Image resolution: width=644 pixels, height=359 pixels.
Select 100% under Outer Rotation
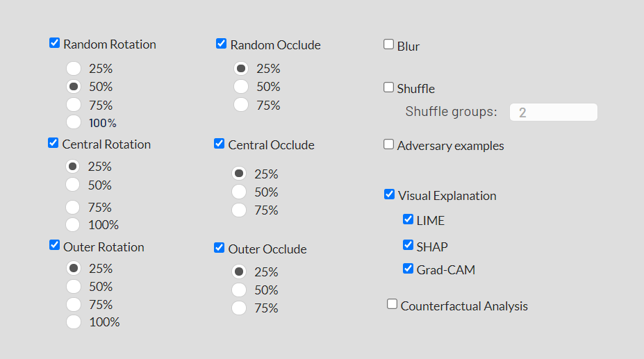pos(74,322)
